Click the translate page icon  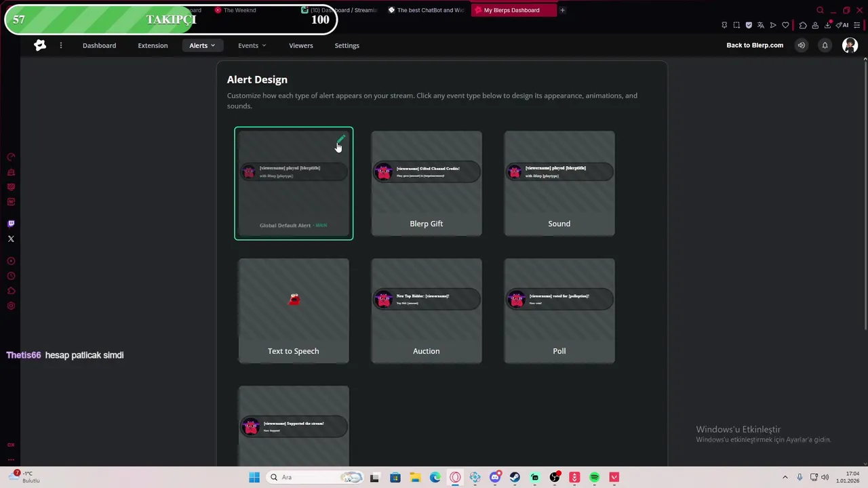(x=761, y=25)
